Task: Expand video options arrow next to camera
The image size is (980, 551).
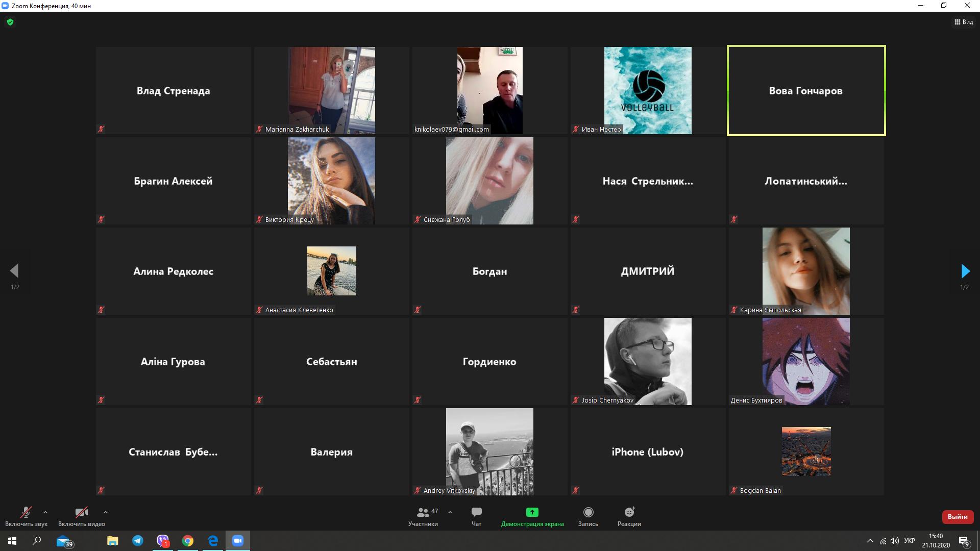Action: [x=105, y=512]
